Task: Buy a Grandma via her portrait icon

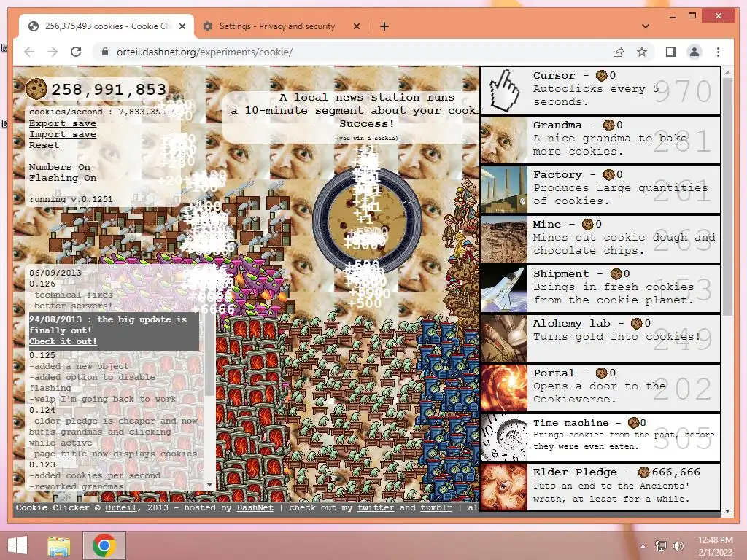Action: (505, 140)
